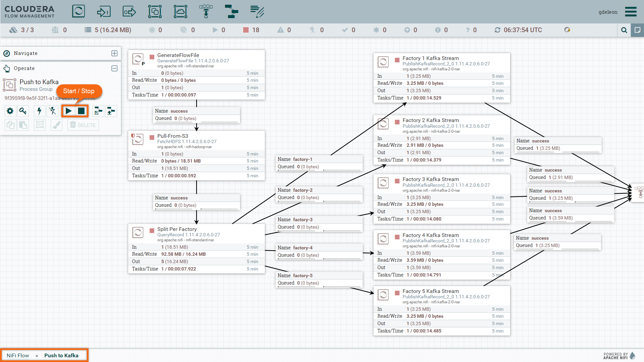Select success queue with 2.91 MB
Image resolution: width=644 pixels, height=362 pixels.
click(x=571, y=174)
